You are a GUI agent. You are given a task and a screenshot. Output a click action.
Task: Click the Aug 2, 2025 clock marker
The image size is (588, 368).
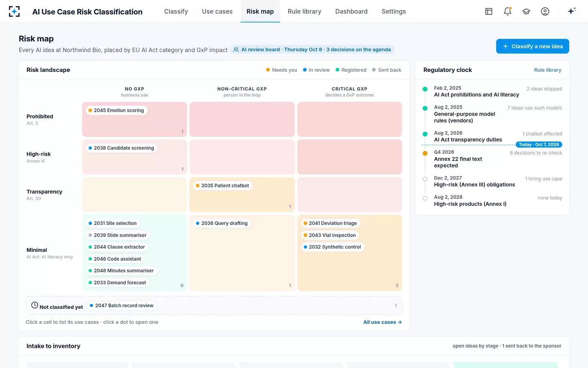(425, 108)
